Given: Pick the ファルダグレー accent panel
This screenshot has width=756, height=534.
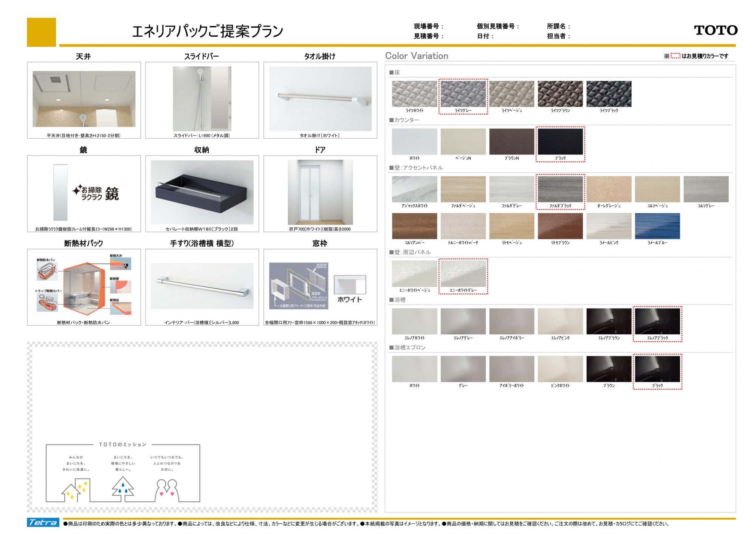Looking at the screenshot, I should (512, 189).
